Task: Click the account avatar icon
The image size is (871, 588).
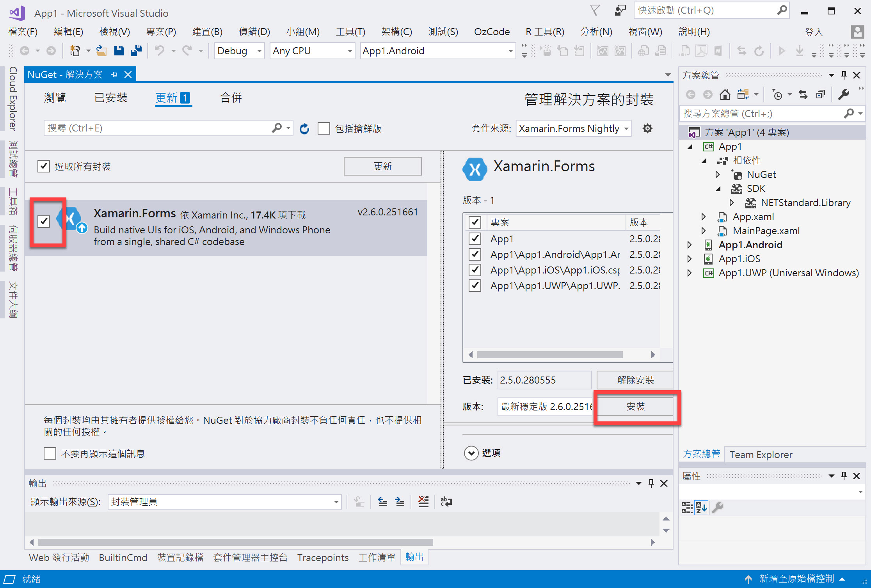Action: click(857, 32)
